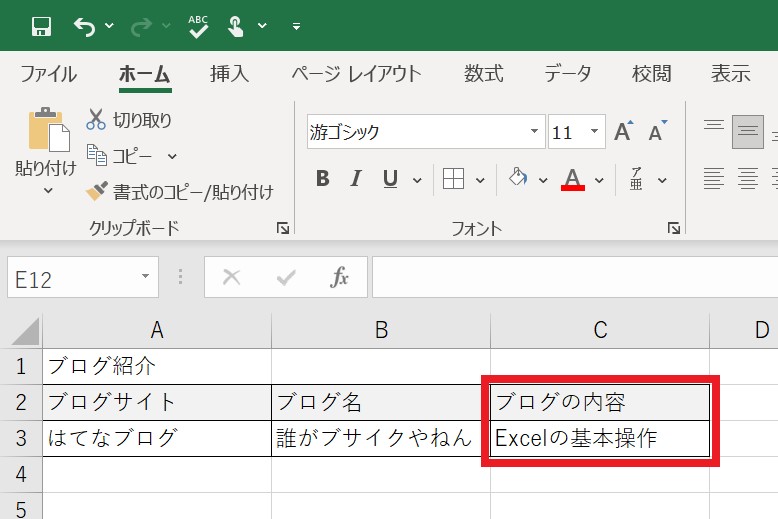
Task: Click 切り取り scissors button
Action: (x=129, y=120)
